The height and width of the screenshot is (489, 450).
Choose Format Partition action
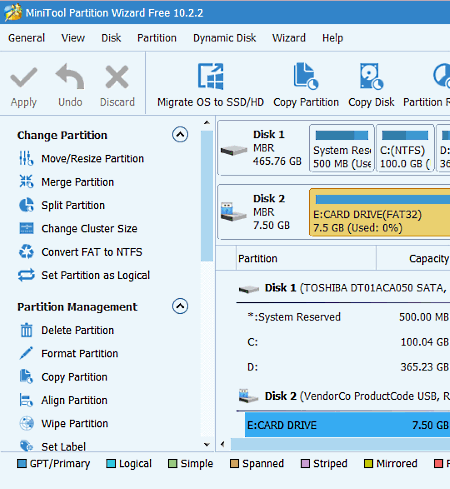pyautogui.click(x=80, y=354)
